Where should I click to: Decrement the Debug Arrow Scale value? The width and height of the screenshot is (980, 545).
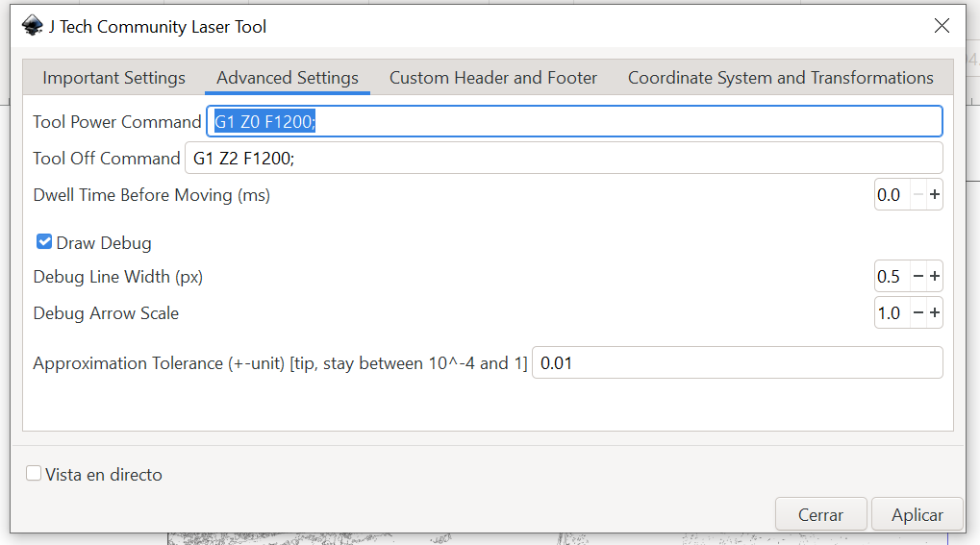[x=917, y=313]
